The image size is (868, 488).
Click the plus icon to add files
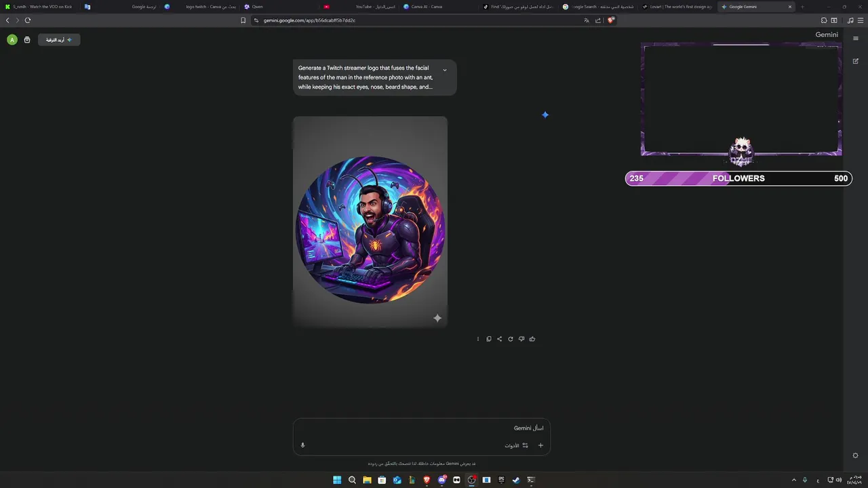(540, 445)
